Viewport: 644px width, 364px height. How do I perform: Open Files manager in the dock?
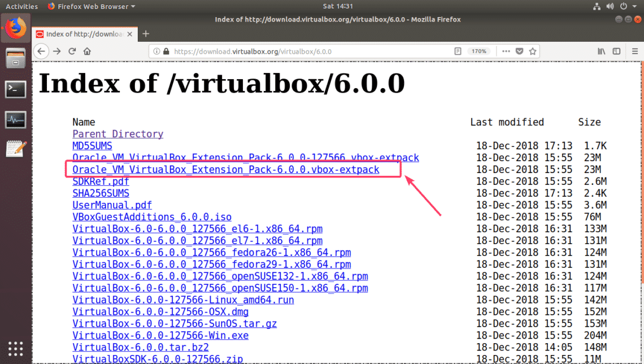[x=16, y=58]
